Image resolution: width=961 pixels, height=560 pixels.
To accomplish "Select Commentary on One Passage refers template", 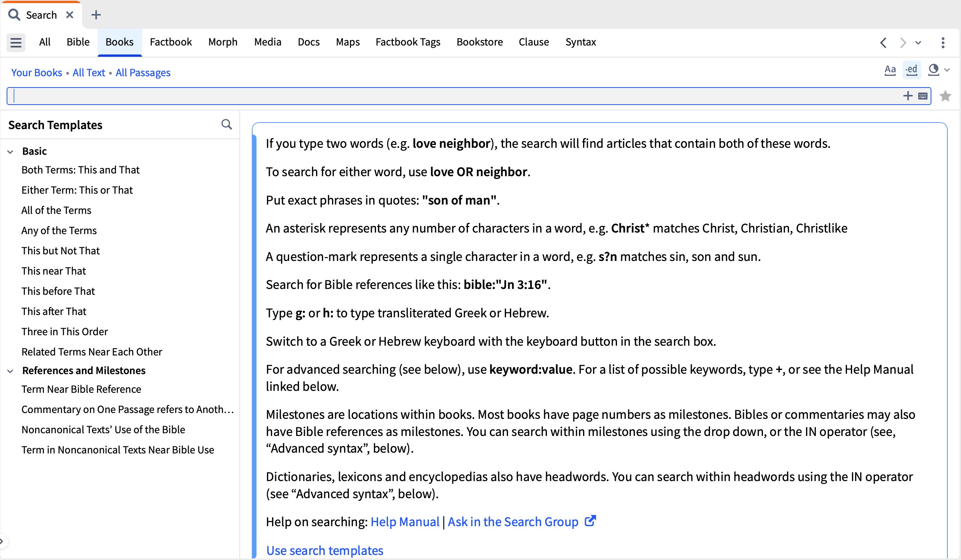I will (x=128, y=409).
